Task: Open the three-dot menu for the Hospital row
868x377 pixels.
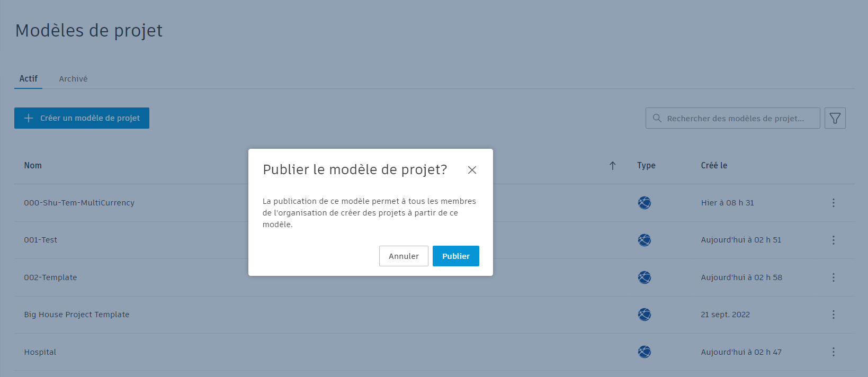Action: tap(833, 352)
